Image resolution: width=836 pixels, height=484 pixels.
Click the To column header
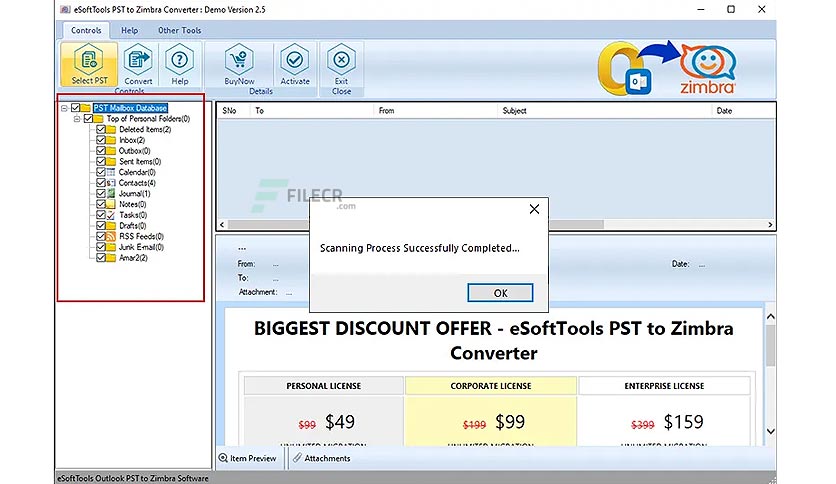click(312, 110)
